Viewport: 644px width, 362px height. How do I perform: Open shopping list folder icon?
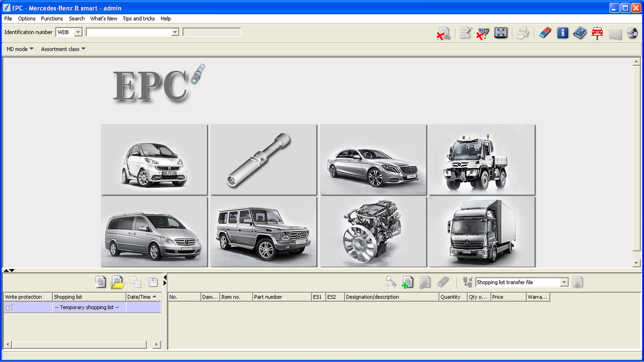(x=118, y=282)
